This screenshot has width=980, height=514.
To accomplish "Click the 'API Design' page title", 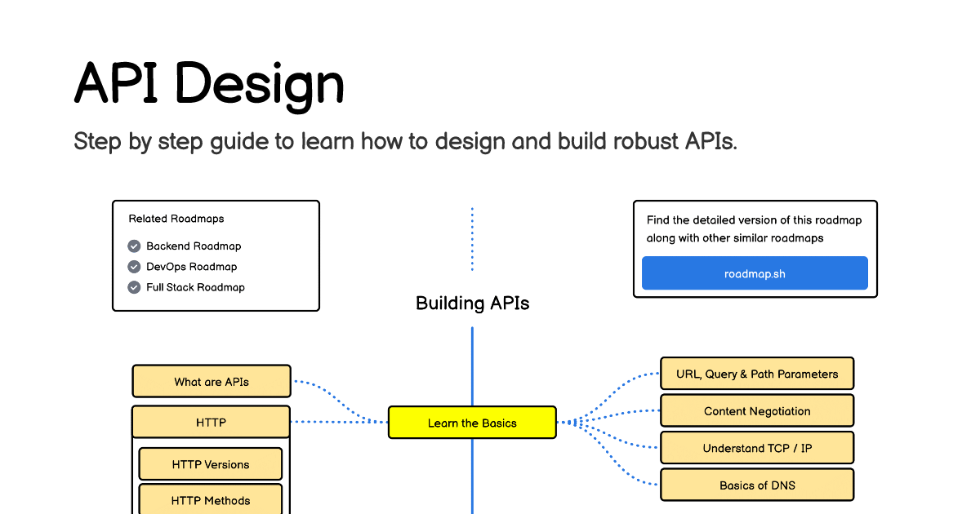I will point(208,82).
